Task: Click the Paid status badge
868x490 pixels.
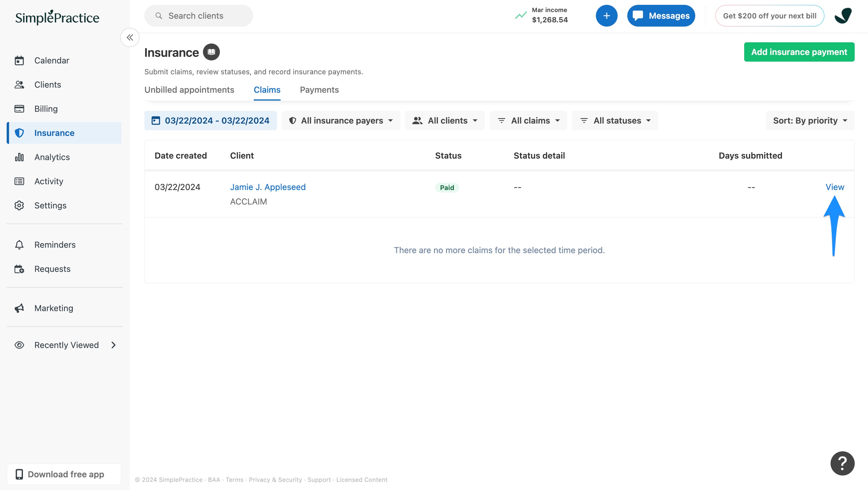Action: [447, 187]
